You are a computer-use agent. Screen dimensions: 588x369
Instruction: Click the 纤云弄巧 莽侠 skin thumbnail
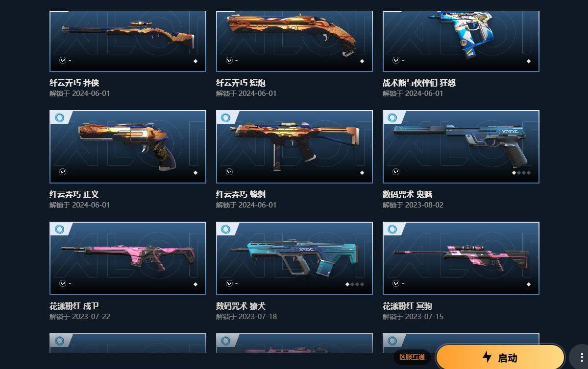pyautogui.click(x=128, y=41)
